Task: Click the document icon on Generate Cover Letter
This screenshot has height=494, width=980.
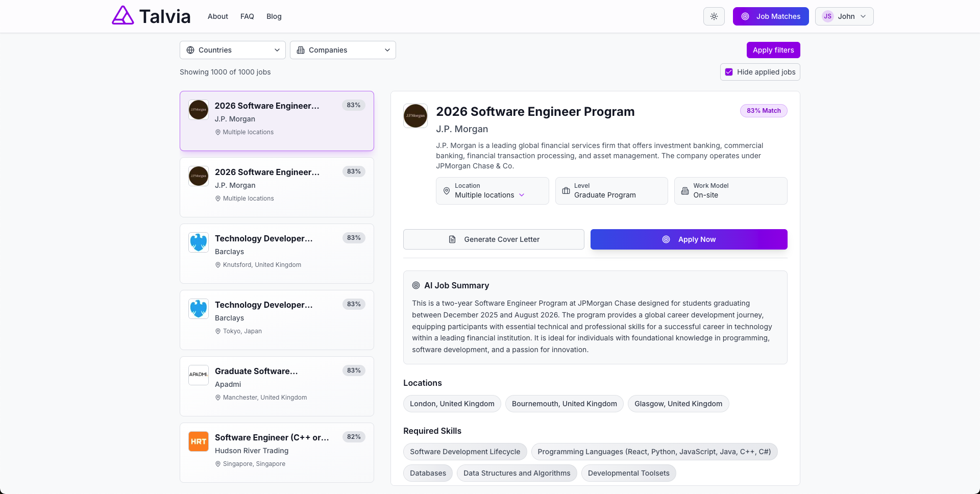Action: (x=452, y=239)
